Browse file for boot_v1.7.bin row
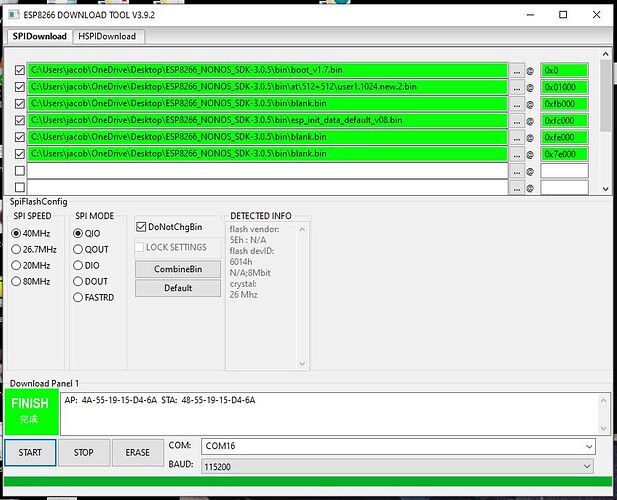This screenshot has height=500, width=617. (x=517, y=70)
